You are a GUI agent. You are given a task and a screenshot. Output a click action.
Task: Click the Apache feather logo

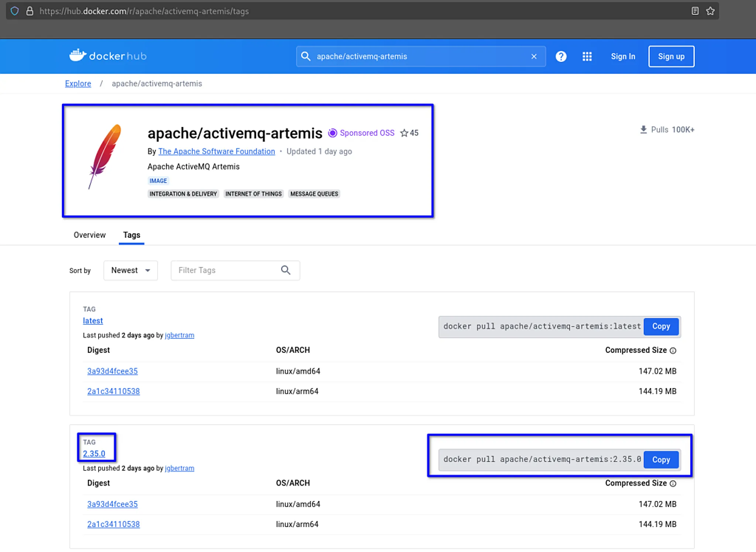click(x=105, y=157)
